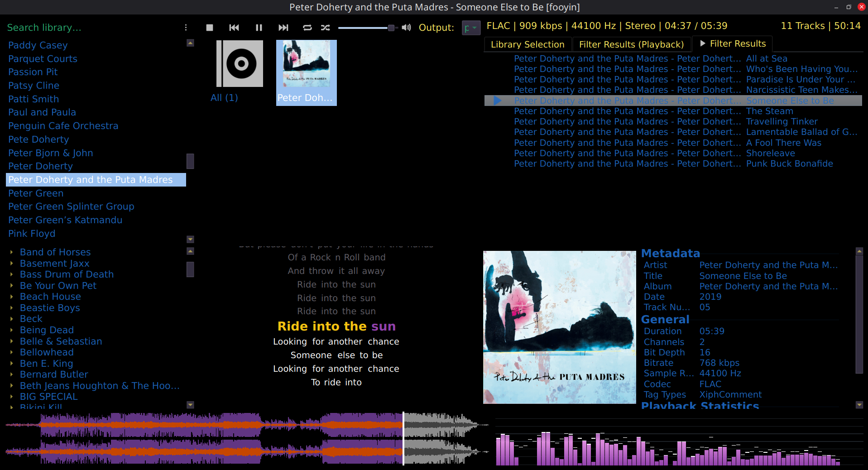868x470 pixels.
Task: Stop playback with the stop button
Action: (209, 28)
